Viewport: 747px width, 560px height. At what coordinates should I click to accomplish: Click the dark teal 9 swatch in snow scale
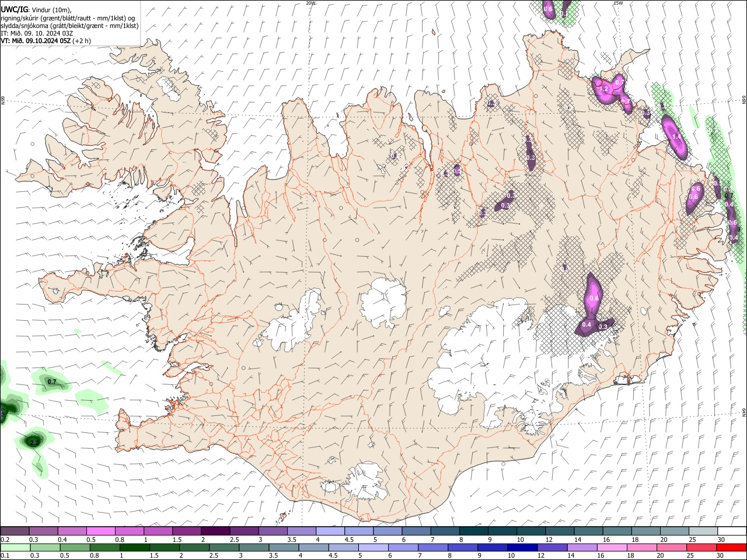click(501, 531)
